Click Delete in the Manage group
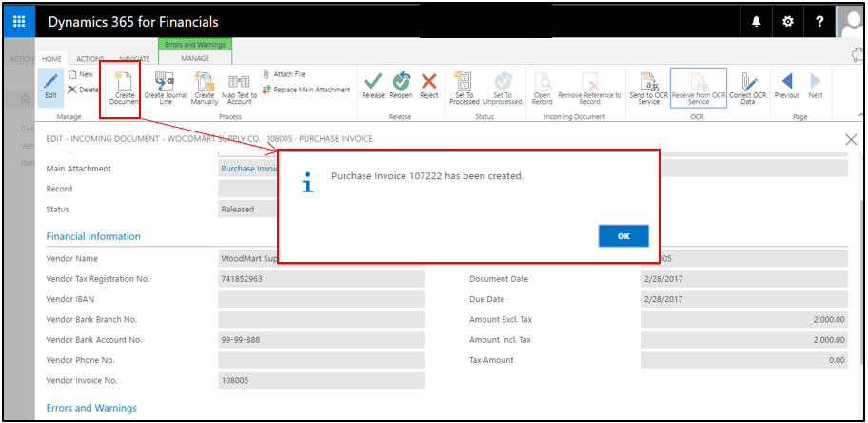The height and width of the screenshot is (423, 868). coord(84,90)
